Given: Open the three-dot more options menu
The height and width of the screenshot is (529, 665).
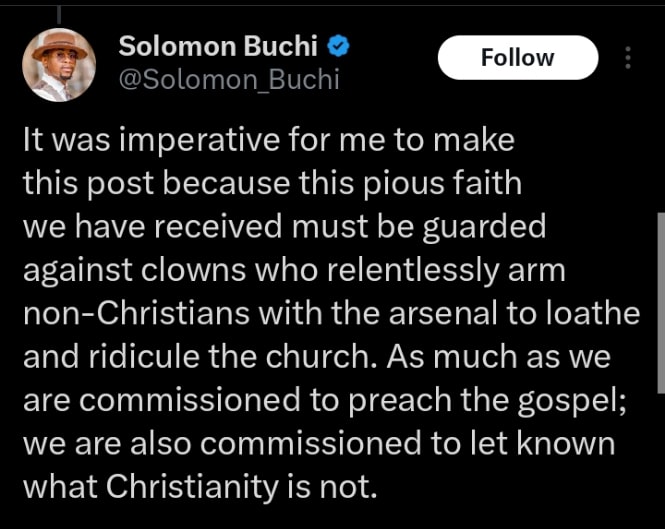Looking at the screenshot, I should click(628, 59).
